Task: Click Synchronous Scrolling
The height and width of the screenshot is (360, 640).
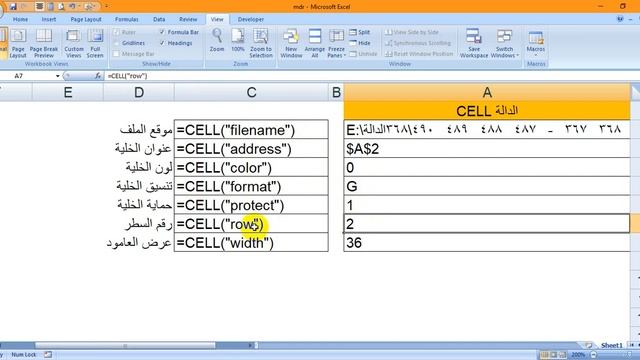Action: click(x=418, y=43)
